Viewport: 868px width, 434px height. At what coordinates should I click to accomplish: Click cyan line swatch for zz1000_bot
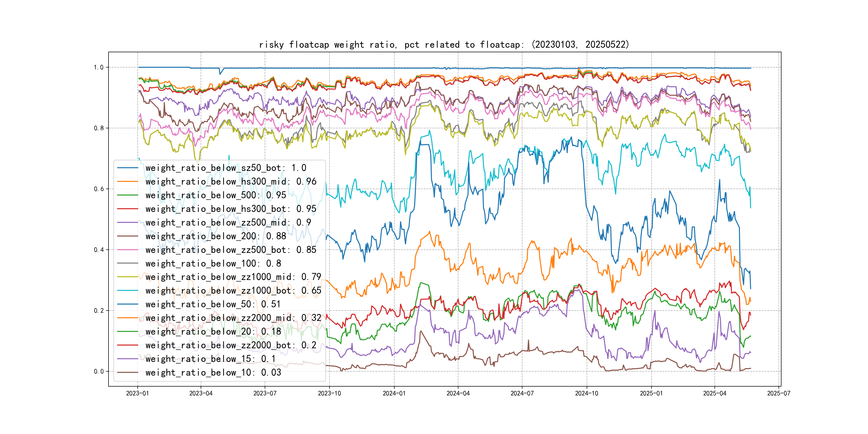(x=127, y=290)
